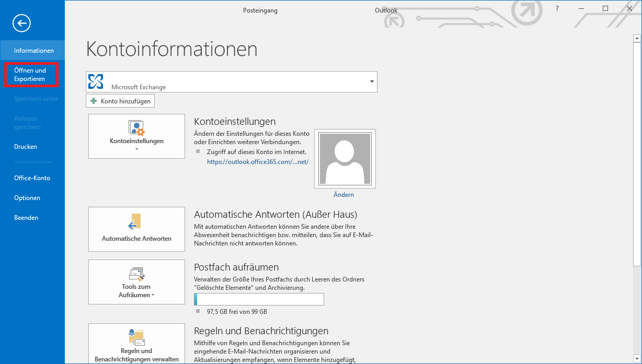Viewport: 642px width, 364px height.
Task: Click the Regeln und Benachrichtigungen heading text
Action: click(x=261, y=331)
